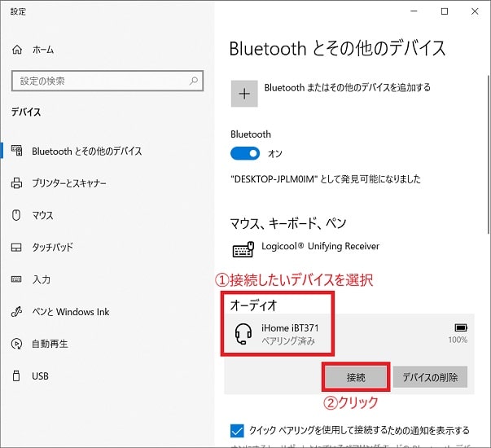Click the オン toggle label
The height and width of the screenshot is (448, 491).
point(275,153)
